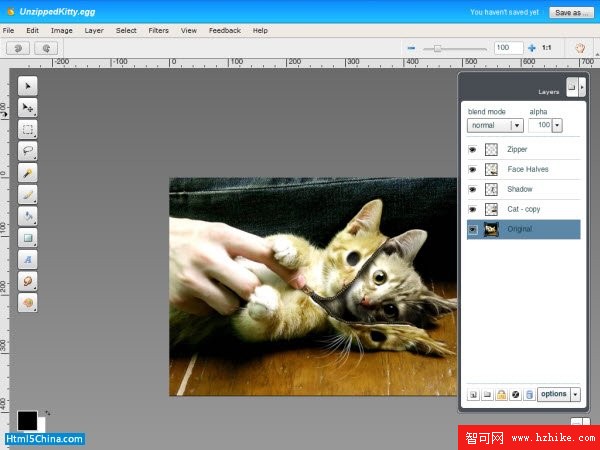Toggle visibility of Face Halves layer
This screenshot has height=450, width=600.
(x=472, y=170)
